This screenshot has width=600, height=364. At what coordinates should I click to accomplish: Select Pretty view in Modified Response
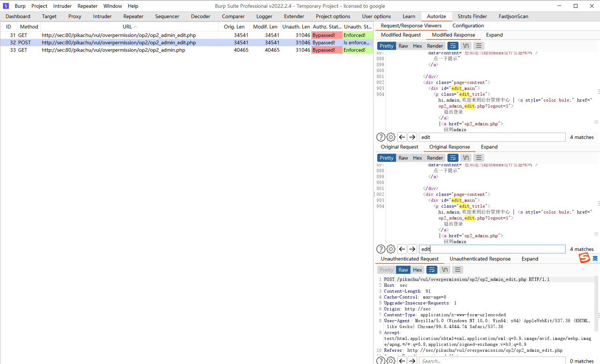point(386,46)
